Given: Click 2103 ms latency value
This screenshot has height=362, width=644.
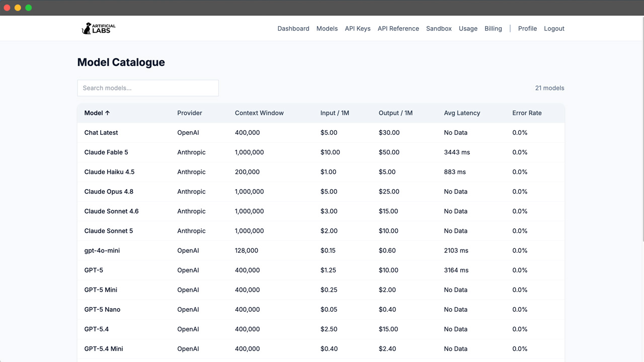Looking at the screenshot, I should (456, 250).
